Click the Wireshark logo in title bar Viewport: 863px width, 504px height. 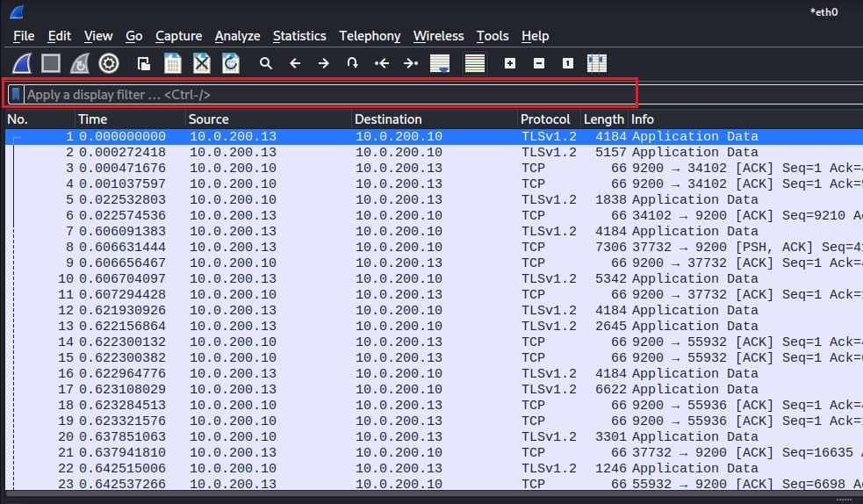17,11
